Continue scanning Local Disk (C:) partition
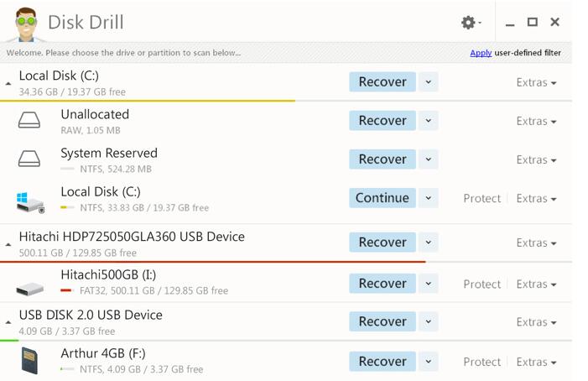The width and height of the screenshot is (588, 381). tap(382, 197)
